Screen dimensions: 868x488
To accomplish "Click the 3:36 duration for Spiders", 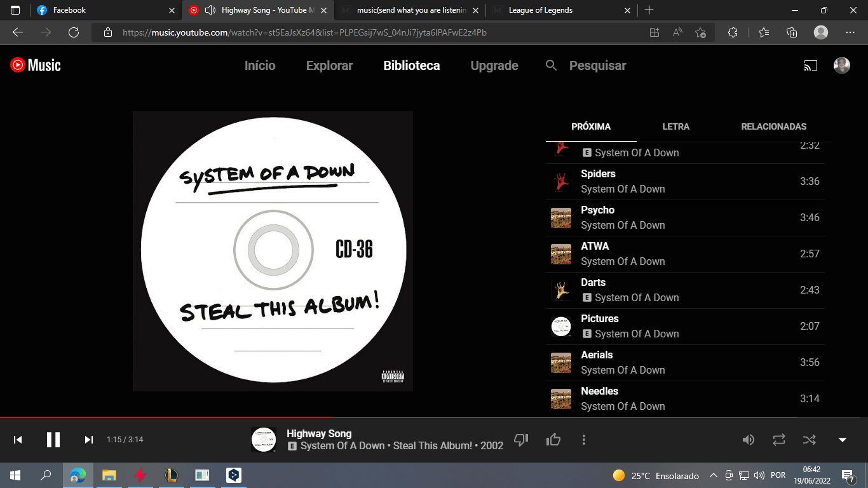I will [810, 182].
